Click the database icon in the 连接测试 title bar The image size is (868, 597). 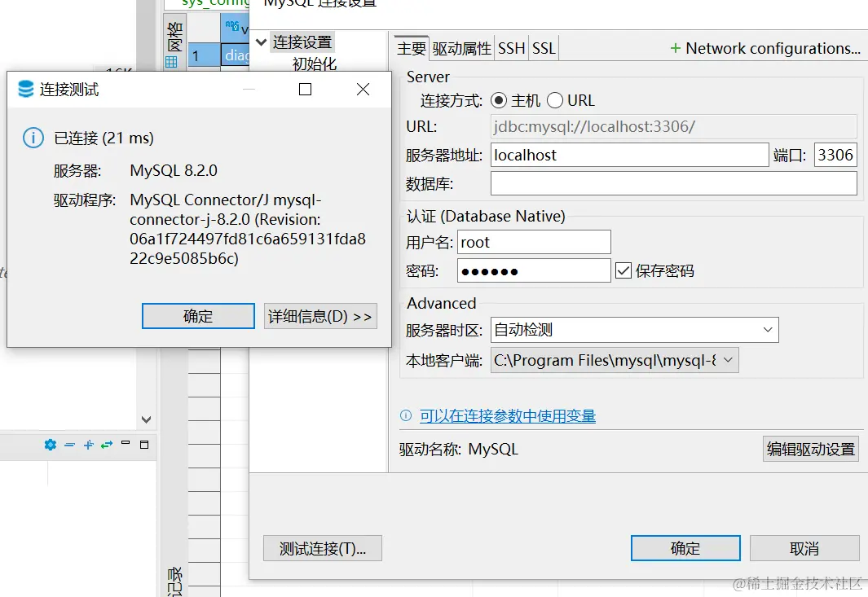[25, 89]
